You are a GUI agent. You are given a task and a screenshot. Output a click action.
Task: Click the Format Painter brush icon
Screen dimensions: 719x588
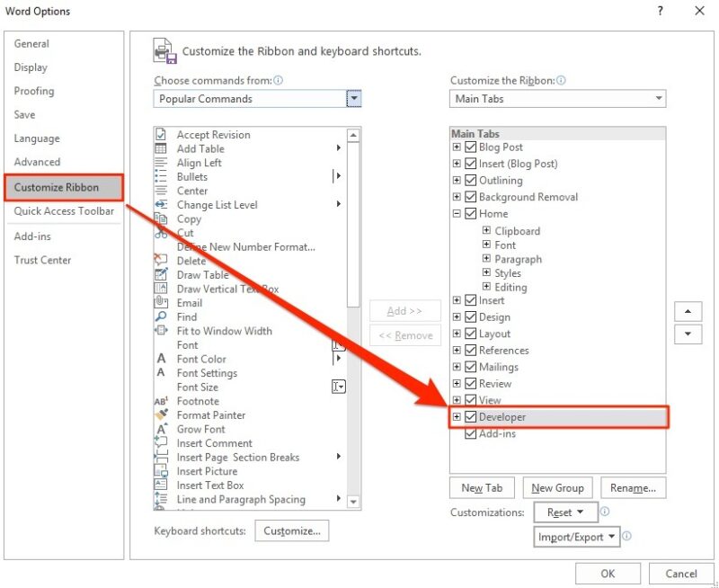(x=161, y=415)
